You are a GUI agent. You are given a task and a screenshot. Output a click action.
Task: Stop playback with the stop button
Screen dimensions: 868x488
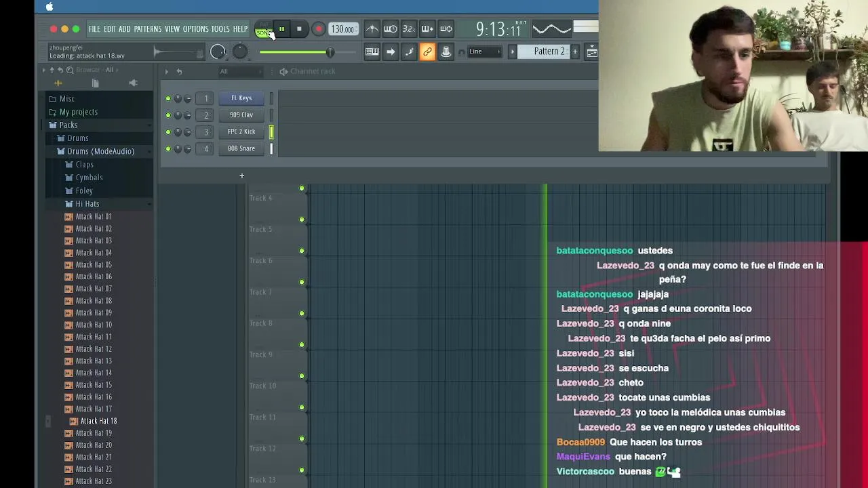(x=299, y=29)
